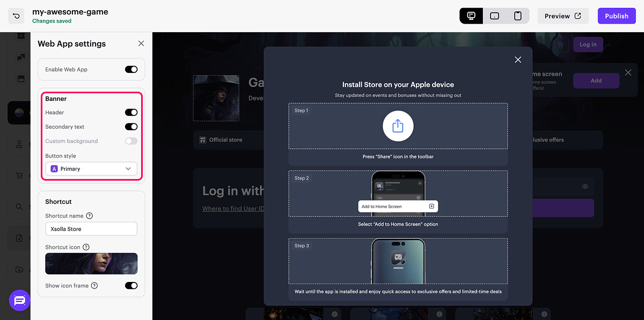
Task: Click the store app icon in Step 3
Action: tap(398, 258)
